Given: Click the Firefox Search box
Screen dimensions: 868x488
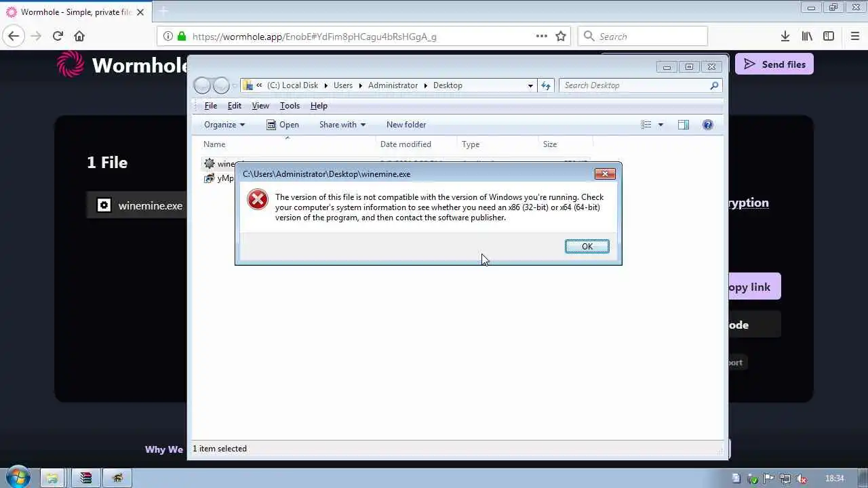Looking at the screenshot, I should click(x=643, y=36).
